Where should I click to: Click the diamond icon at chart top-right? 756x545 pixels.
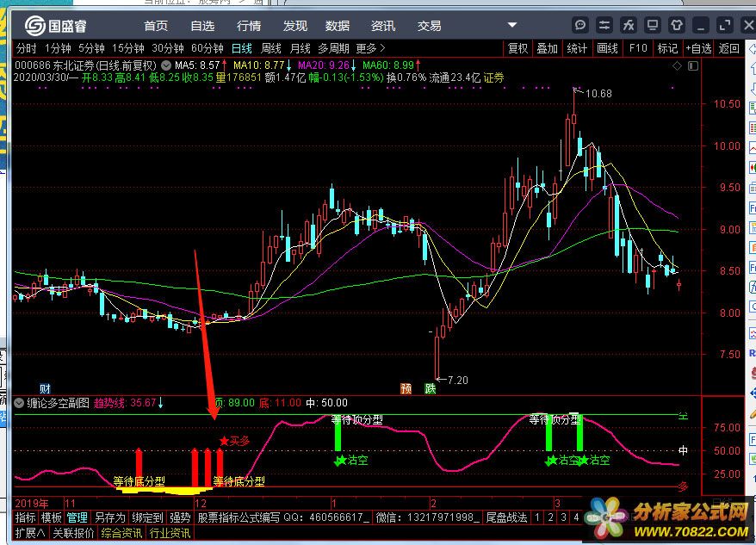678,65
